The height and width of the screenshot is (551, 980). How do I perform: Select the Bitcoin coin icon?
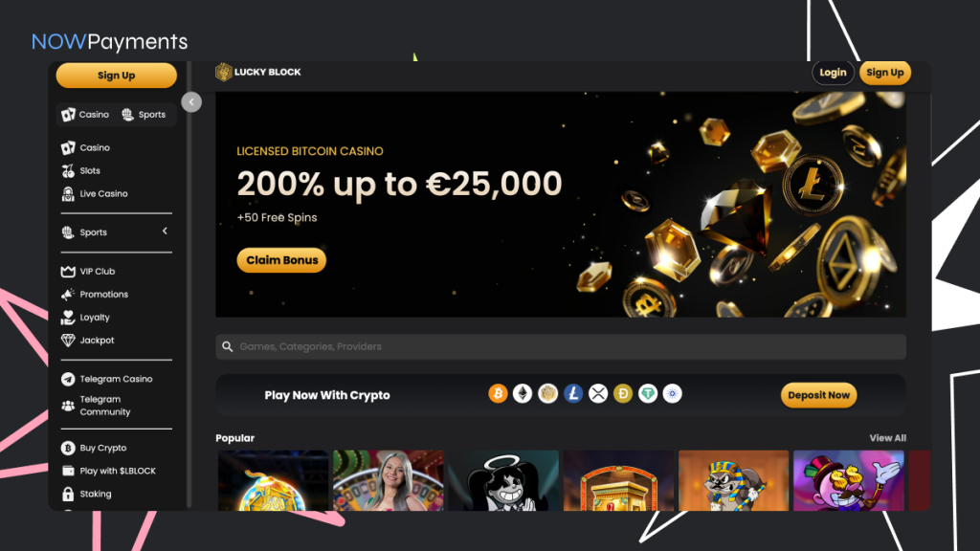click(498, 393)
